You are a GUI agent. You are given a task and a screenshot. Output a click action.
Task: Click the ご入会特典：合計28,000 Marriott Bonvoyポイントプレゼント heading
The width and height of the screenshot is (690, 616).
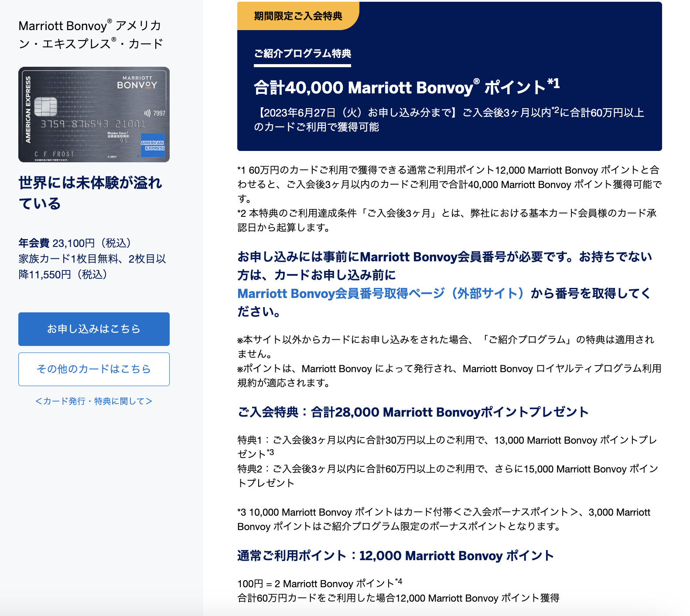413,412
